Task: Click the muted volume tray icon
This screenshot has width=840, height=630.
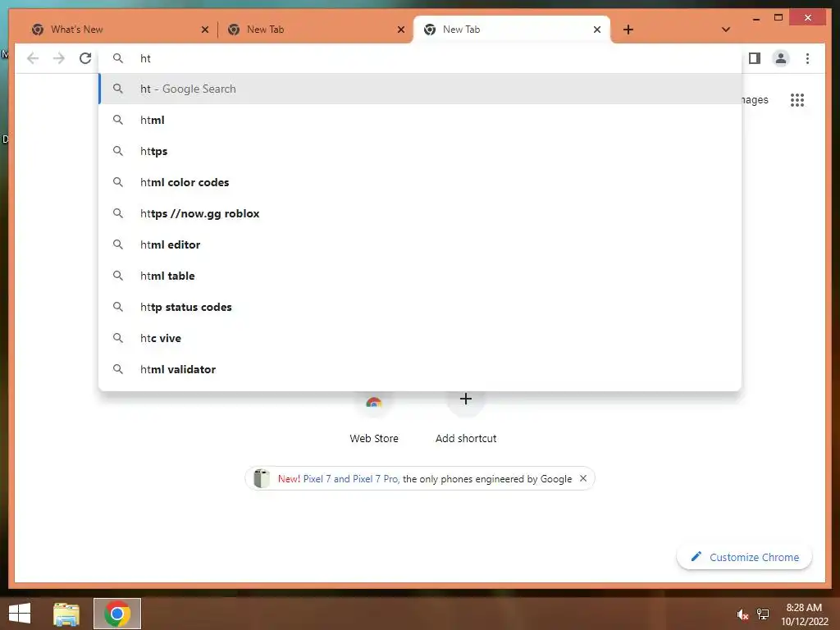Action: point(742,614)
